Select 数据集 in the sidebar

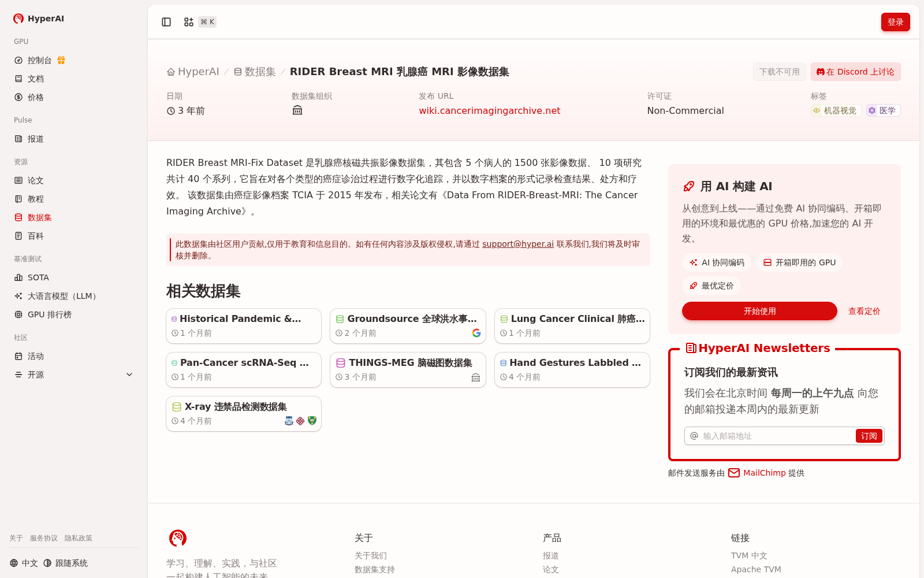74,217
